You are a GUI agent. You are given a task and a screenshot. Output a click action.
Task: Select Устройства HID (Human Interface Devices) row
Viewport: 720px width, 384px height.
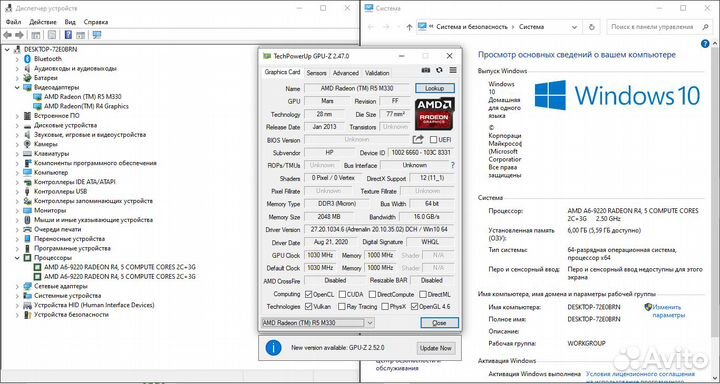point(94,305)
